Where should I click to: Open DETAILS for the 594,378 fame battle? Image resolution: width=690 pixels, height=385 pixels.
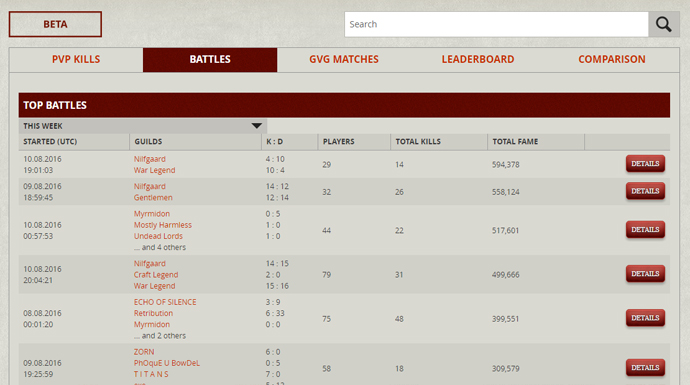[645, 164]
